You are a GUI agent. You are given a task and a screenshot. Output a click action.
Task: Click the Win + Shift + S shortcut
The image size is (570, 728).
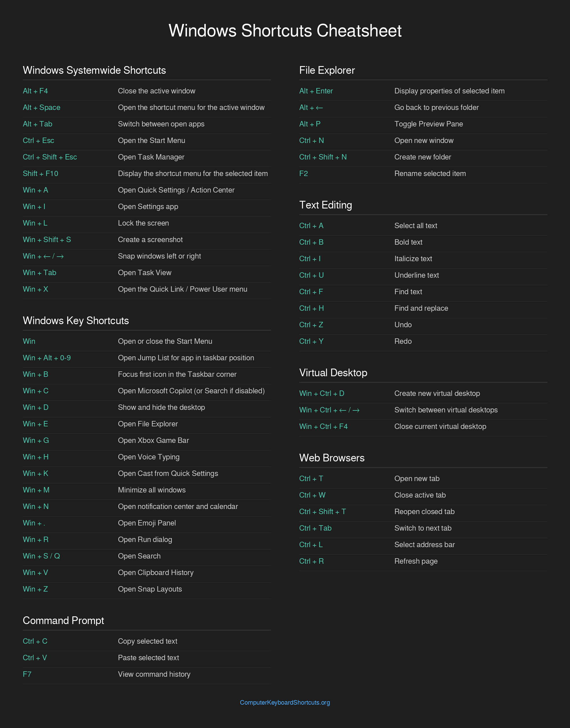click(47, 240)
